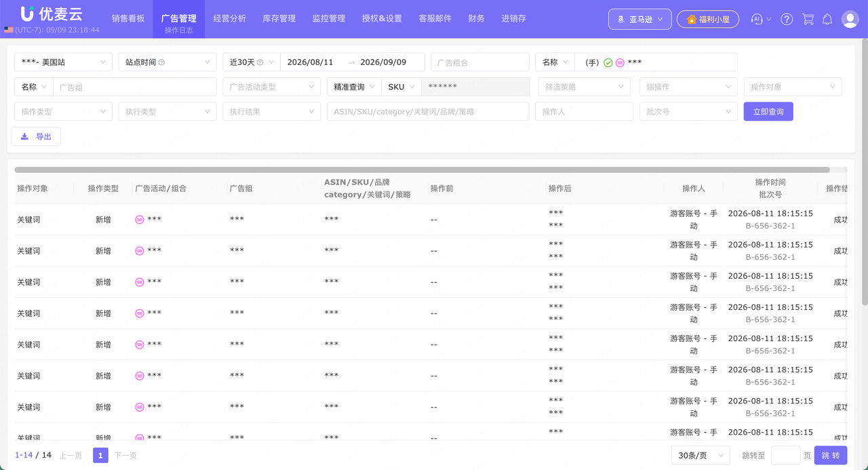Open the 精准查询 match mode dropdown
This screenshot has width=868, height=470.
tap(354, 87)
